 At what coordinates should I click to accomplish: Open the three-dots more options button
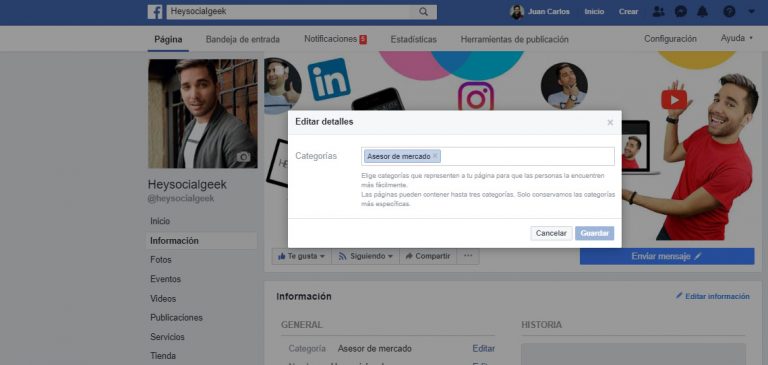coord(468,256)
